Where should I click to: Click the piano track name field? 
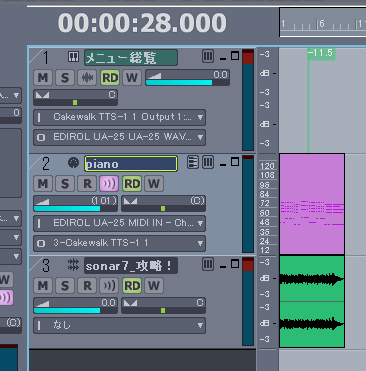[131, 164]
